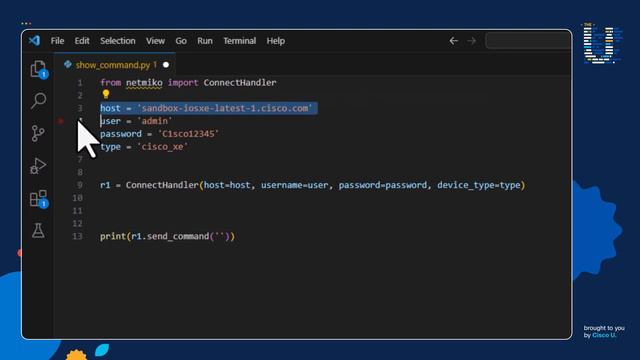Click the lightbulb code action icon

pyautogui.click(x=106, y=95)
